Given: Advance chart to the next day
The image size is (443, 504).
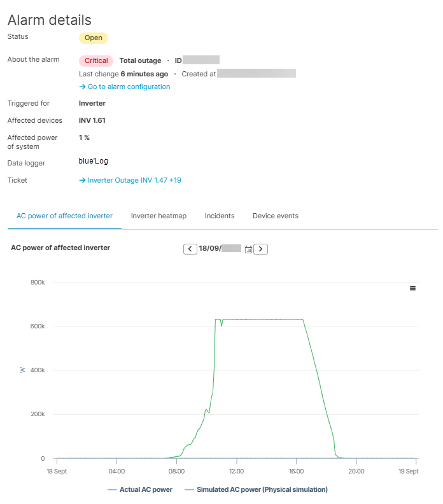Looking at the screenshot, I should 260,249.
